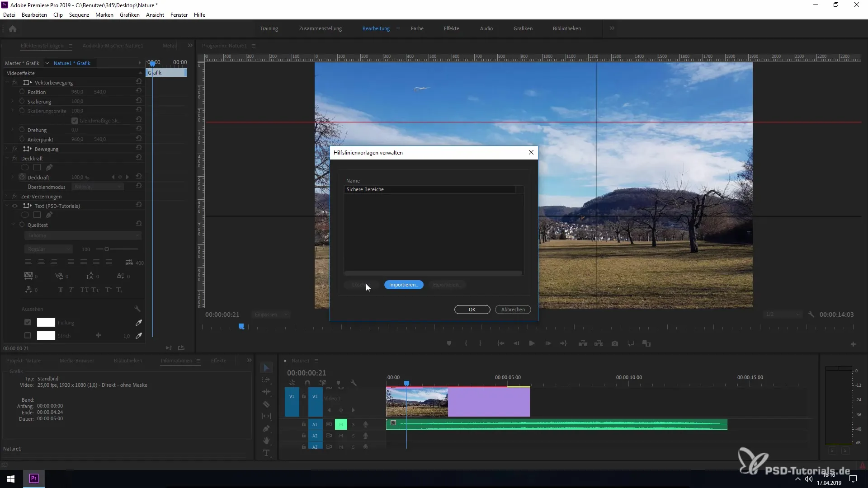868x488 pixels.
Task: Toggle Position animation stopwatch
Action: 22,91
